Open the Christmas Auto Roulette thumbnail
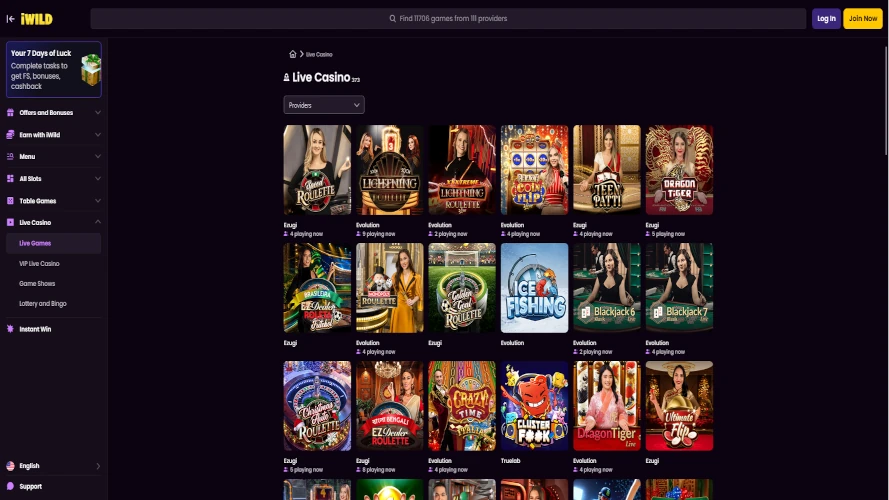Screen dimensions: 889x500 (x=317, y=406)
